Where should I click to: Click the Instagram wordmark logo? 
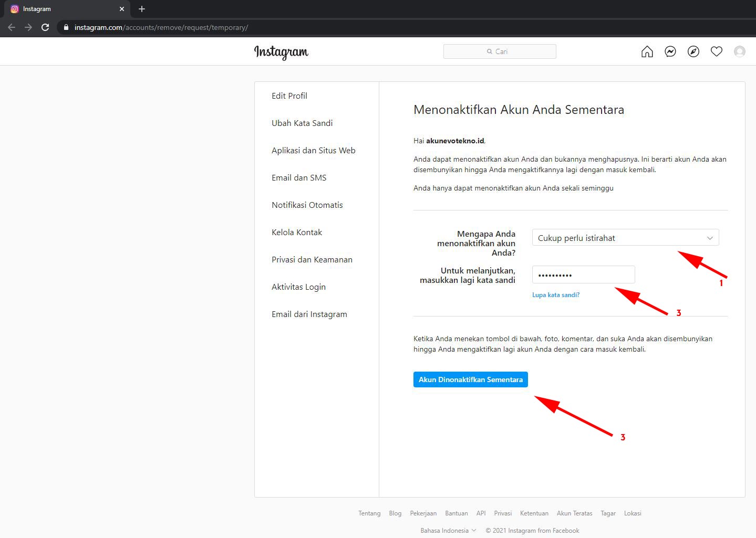pos(281,52)
